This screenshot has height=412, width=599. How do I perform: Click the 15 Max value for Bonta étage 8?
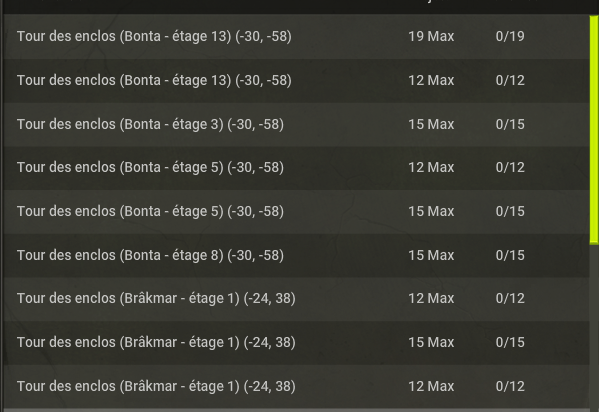431,255
